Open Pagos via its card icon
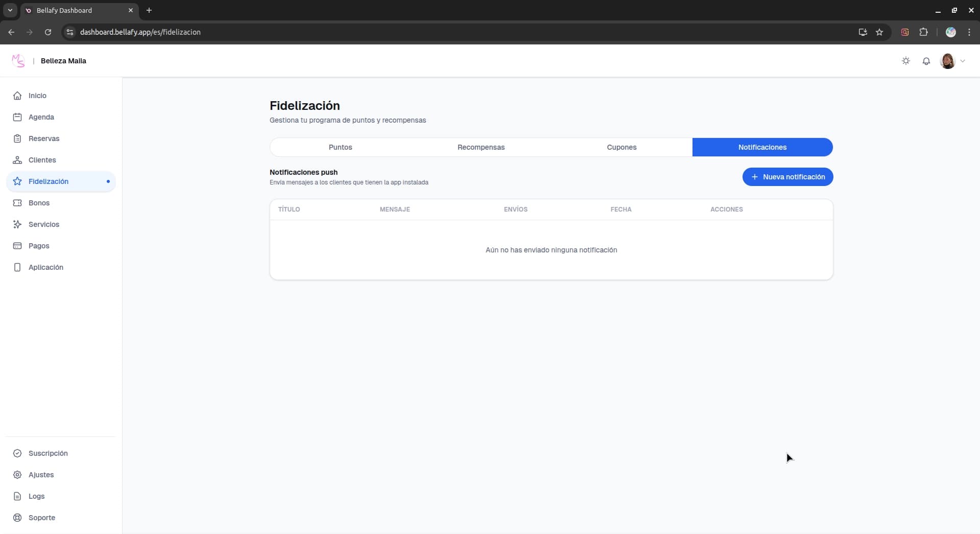Viewport: 980px width, 534px height. pos(17,246)
